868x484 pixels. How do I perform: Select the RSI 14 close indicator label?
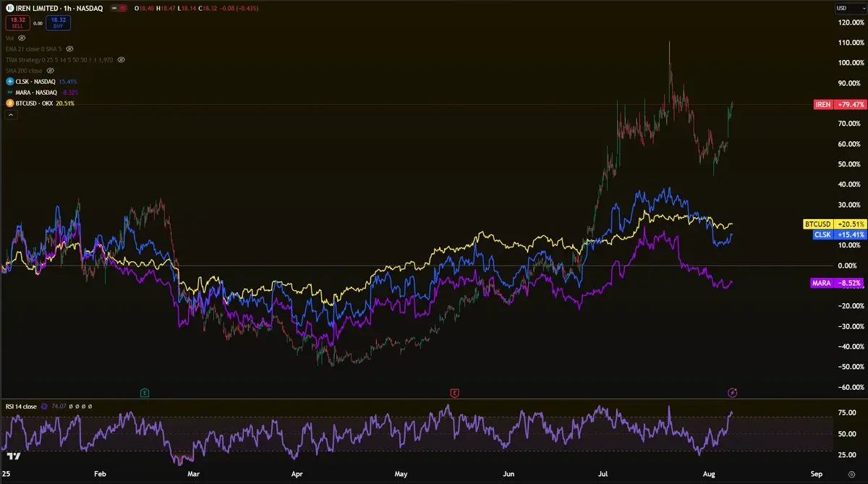click(x=21, y=407)
